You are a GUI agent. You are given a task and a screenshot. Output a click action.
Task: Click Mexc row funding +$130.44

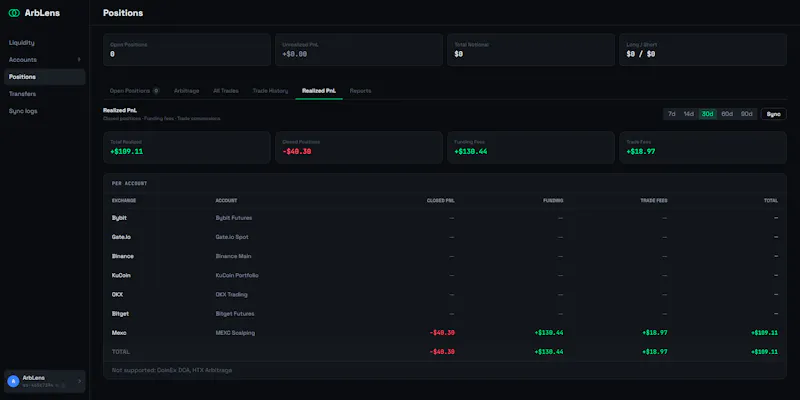pos(549,333)
